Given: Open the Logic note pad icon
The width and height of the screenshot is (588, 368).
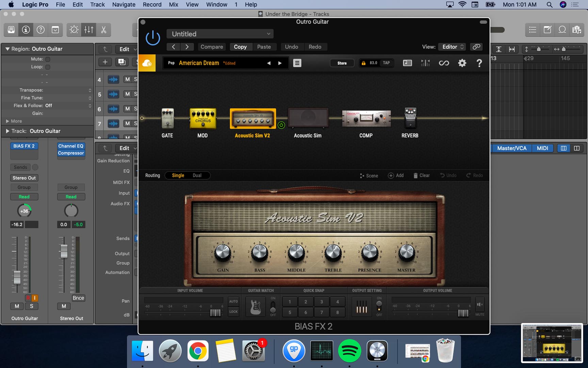Looking at the screenshot, I should 548,30.
